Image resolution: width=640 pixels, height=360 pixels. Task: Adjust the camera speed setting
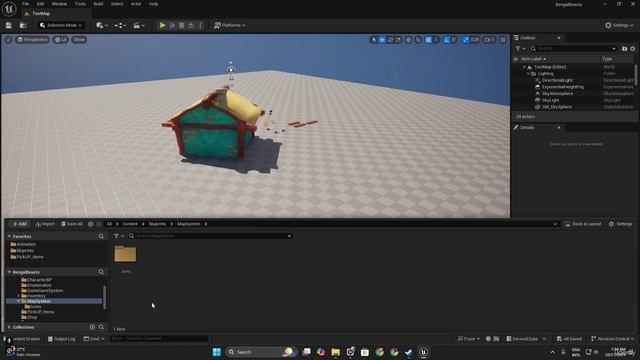(489, 40)
